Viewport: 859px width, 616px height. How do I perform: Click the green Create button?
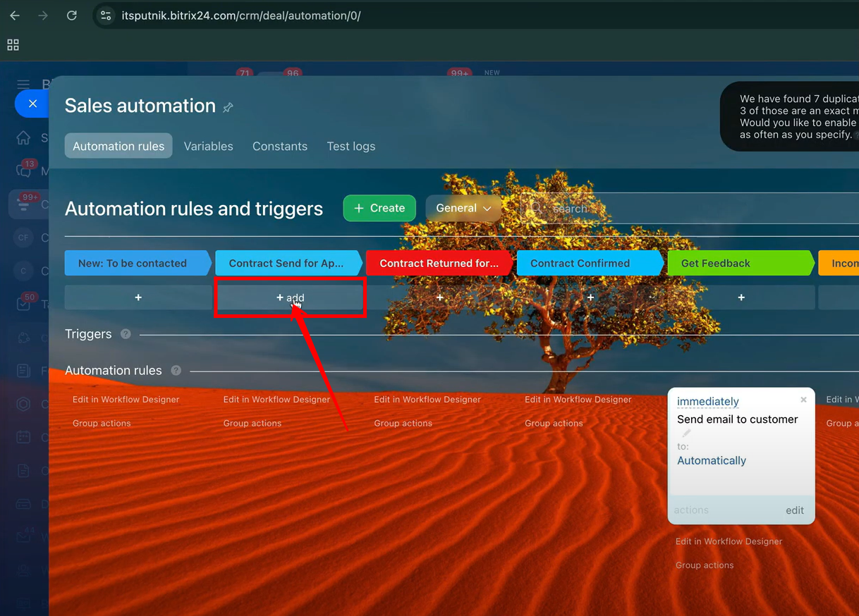click(379, 209)
